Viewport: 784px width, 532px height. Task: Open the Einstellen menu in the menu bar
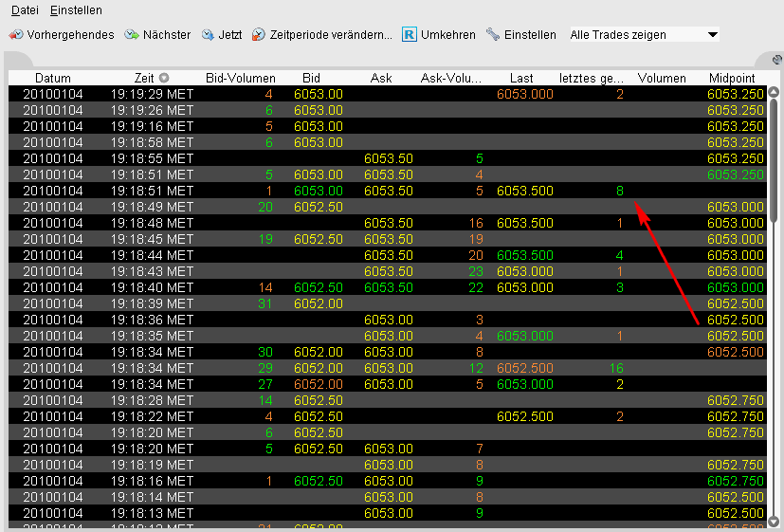pos(76,10)
